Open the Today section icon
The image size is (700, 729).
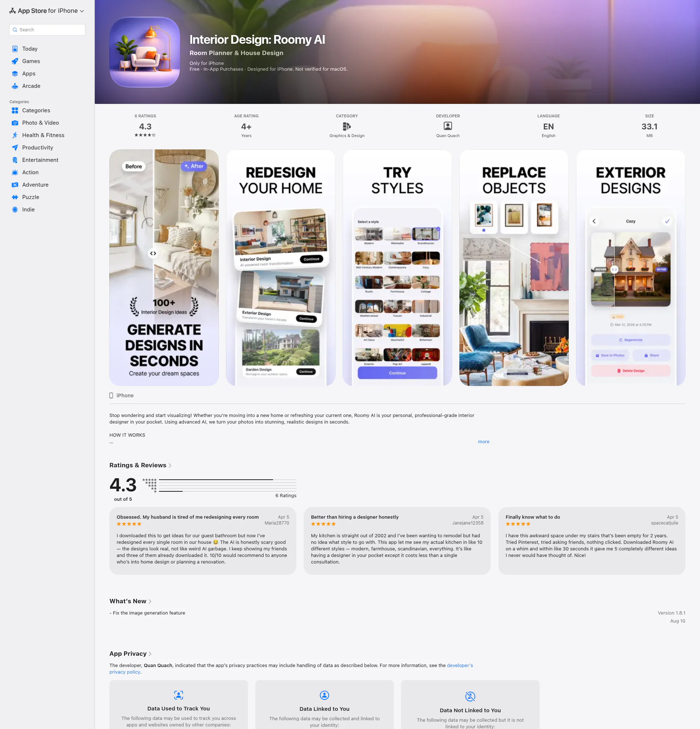point(15,49)
